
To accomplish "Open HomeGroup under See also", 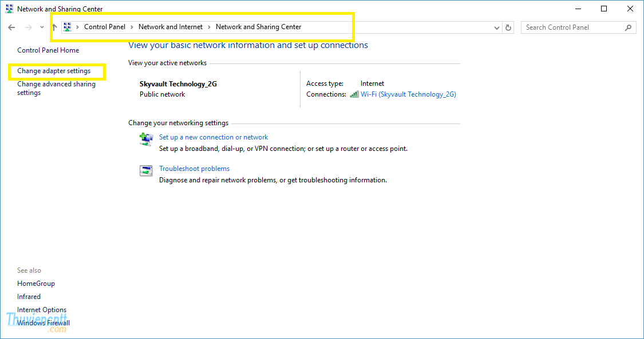I will tap(35, 283).
